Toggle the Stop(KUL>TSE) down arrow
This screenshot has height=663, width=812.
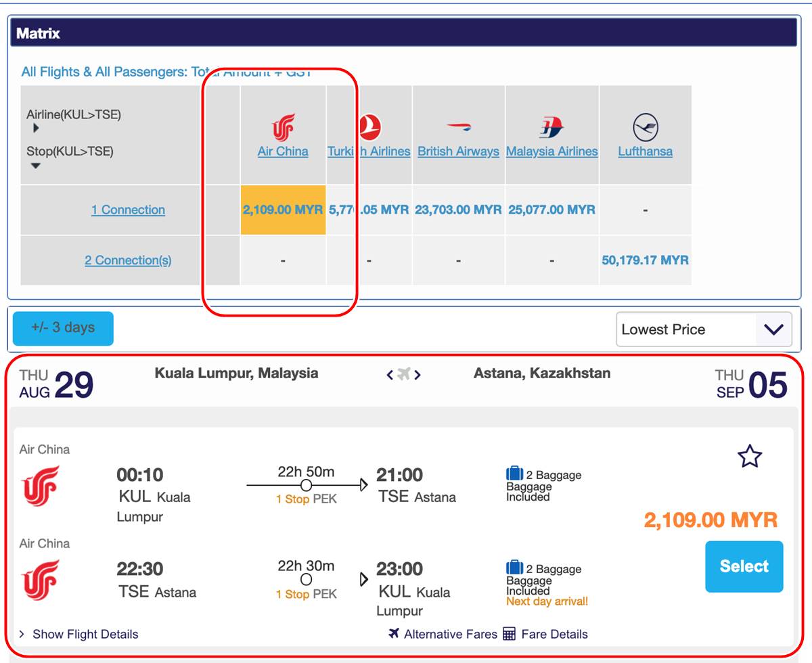[36, 166]
